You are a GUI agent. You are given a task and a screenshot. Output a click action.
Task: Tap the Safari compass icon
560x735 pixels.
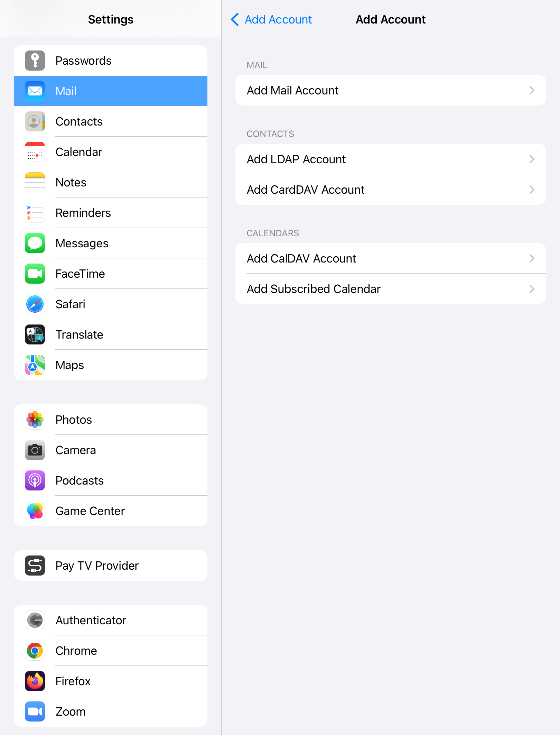pos(35,304)
